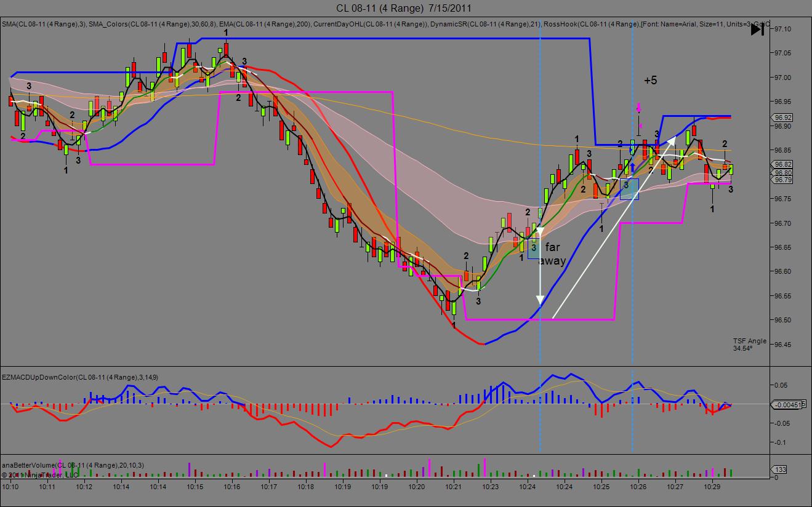Click the 10:26 time axis label
812x507 pixels.
pyautogui.click(x=639, y=487)
